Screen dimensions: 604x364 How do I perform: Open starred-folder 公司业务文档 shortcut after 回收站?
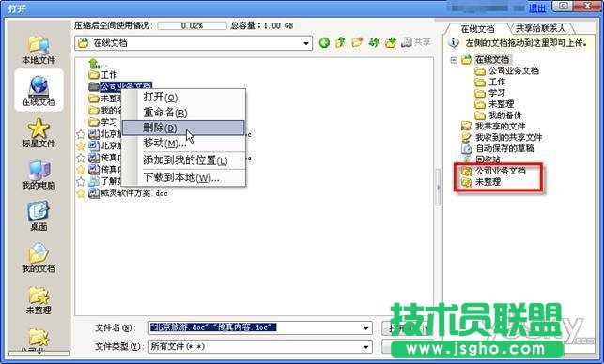point(500,171)
